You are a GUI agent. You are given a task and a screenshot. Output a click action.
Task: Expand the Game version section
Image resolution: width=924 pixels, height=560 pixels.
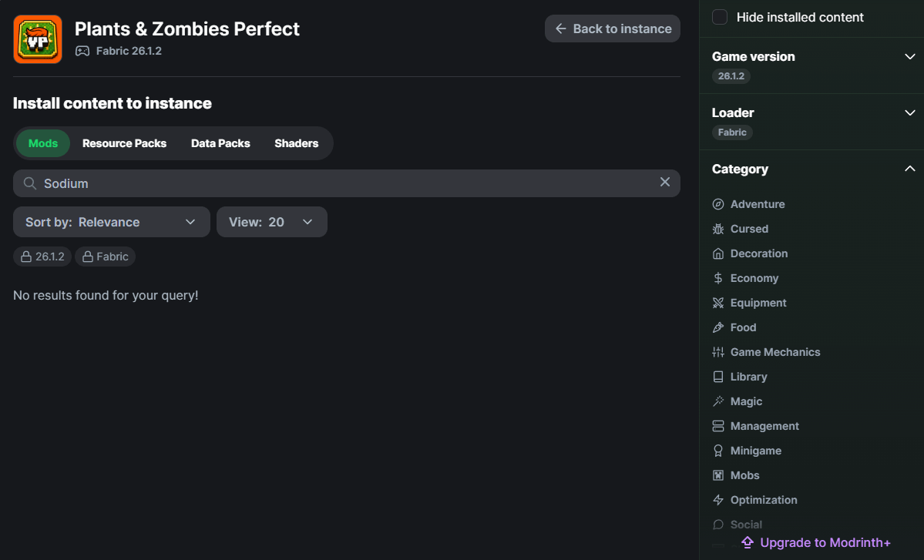(909, 56)
